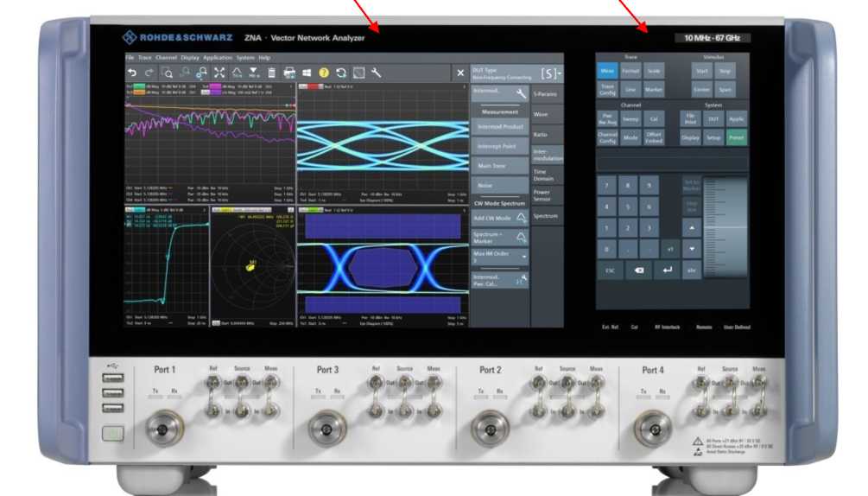
Task: Click the Scale hardkey
Action: pyautogui.click(x=654, y=71)
